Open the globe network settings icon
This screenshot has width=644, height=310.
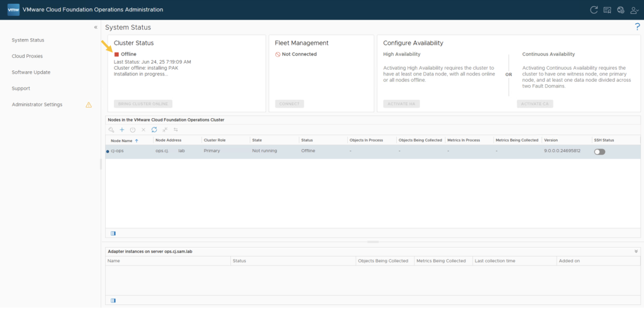pos(621,10)
